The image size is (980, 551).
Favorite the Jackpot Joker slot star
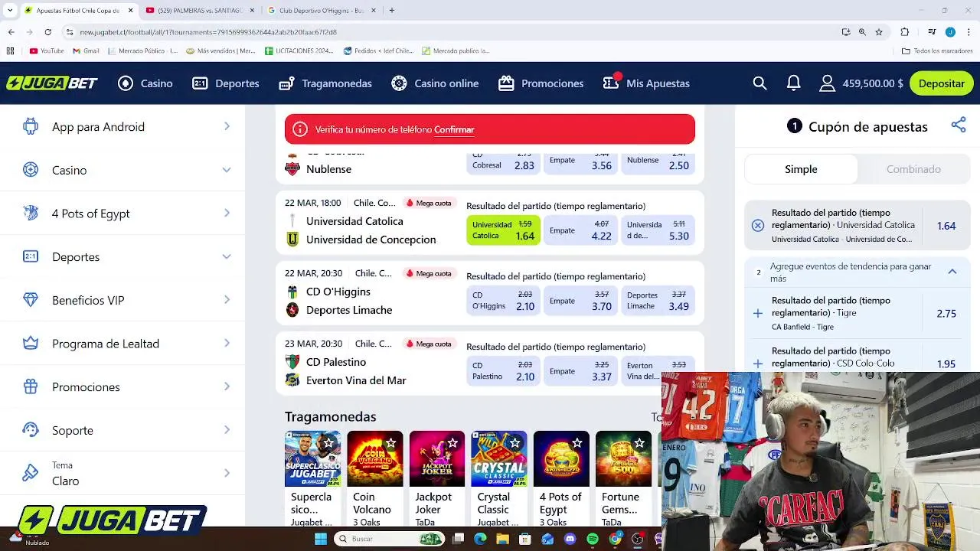click(452, 443)
